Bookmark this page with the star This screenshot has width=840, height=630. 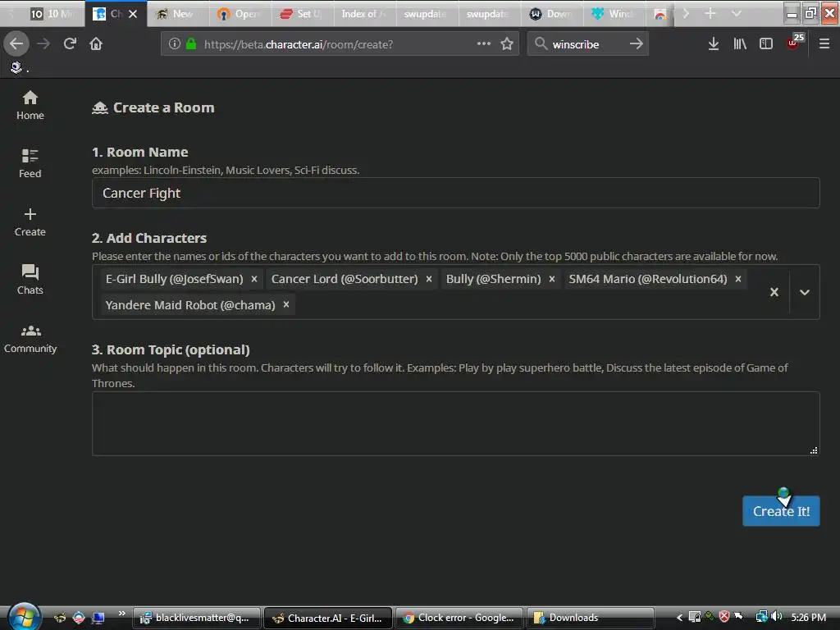[507, 44]
